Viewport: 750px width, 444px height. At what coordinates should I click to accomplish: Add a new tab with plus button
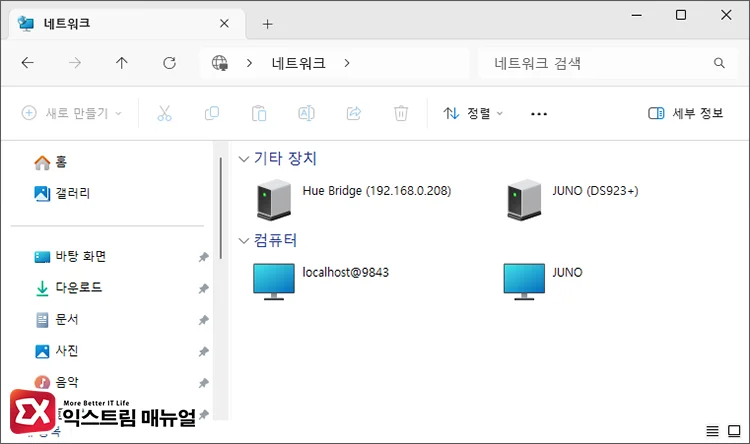pyautogui.click(x=267, y=24)
